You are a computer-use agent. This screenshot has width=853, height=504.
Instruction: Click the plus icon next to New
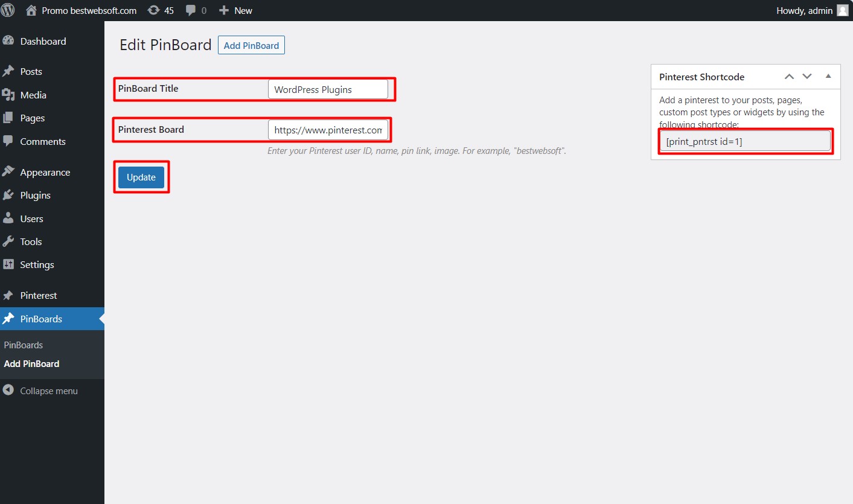[x=224, y=10]
